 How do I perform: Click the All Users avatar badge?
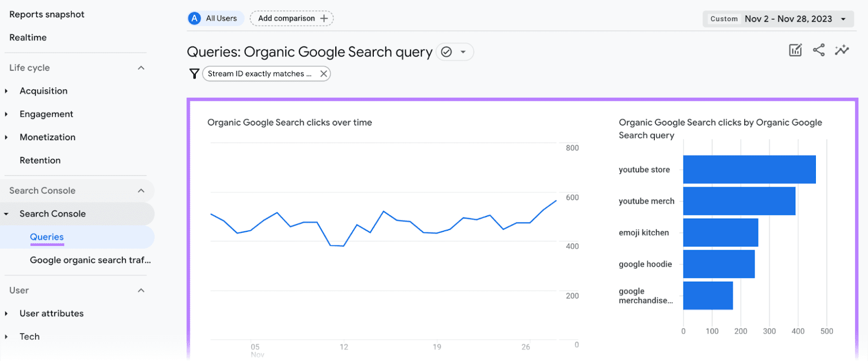coord(194,18)
